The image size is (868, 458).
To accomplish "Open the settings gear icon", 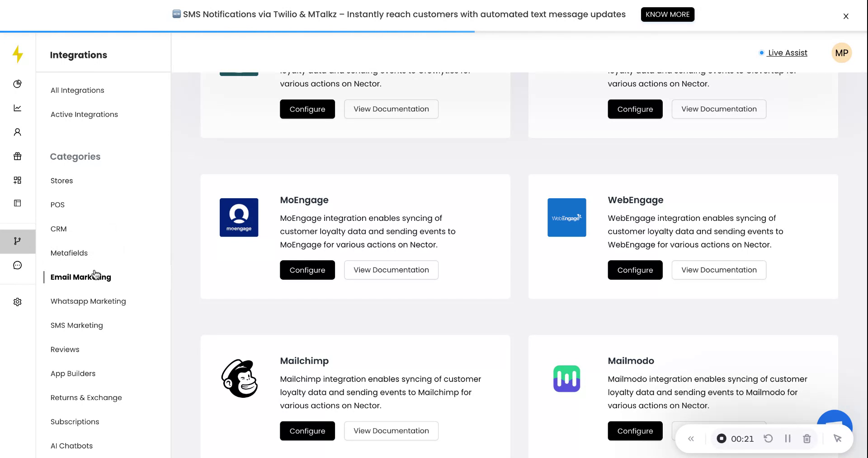I will [18, 302].
